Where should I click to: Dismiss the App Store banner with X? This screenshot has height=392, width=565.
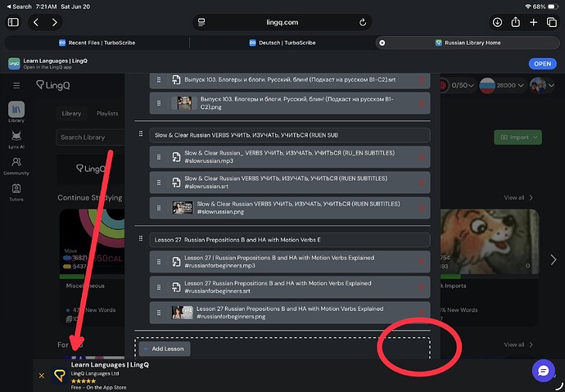42,376
